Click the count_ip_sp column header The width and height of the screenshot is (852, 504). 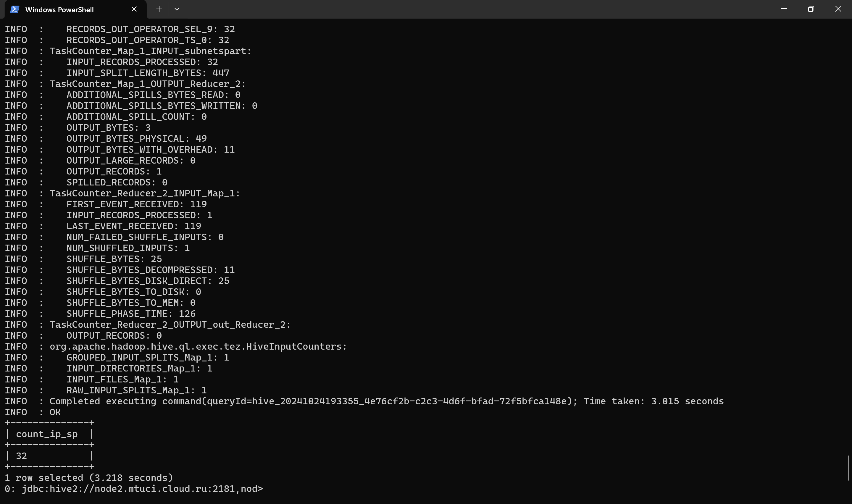coord(47,434)
